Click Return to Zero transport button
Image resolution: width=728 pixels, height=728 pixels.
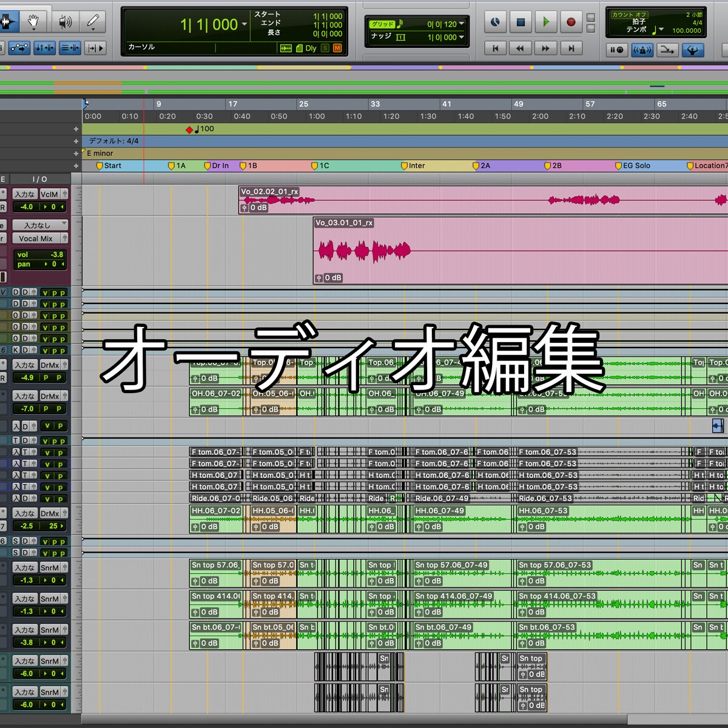(496, 49)
